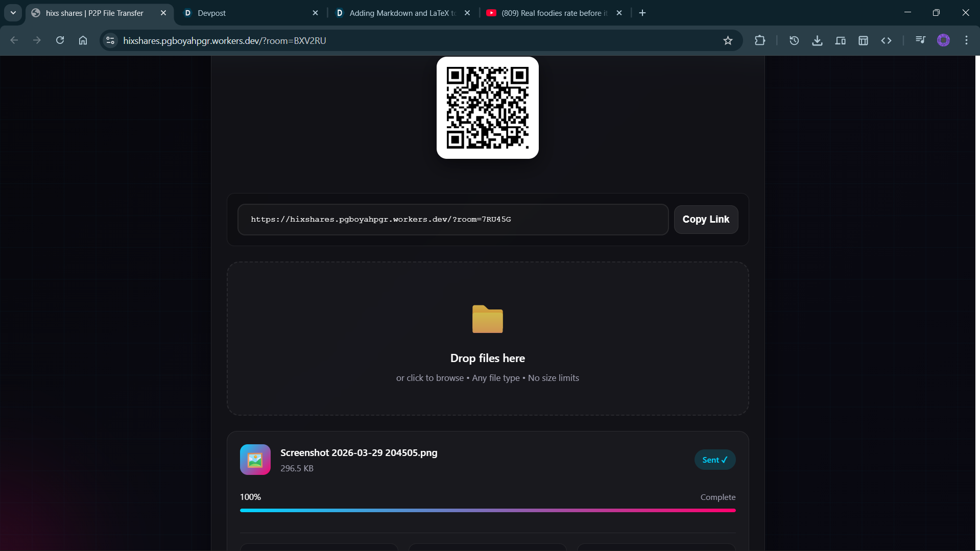This screenshot has width=980, height=551.
Task: Open the tab search dropdown arrow
Action: pyautogui.click(x=13, y=13)
